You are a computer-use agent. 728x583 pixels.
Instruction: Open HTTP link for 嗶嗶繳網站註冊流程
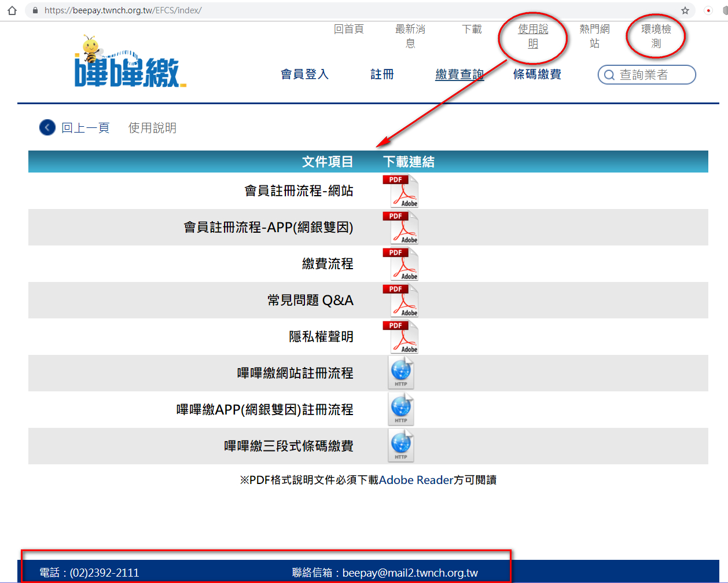tap(401, 373)
